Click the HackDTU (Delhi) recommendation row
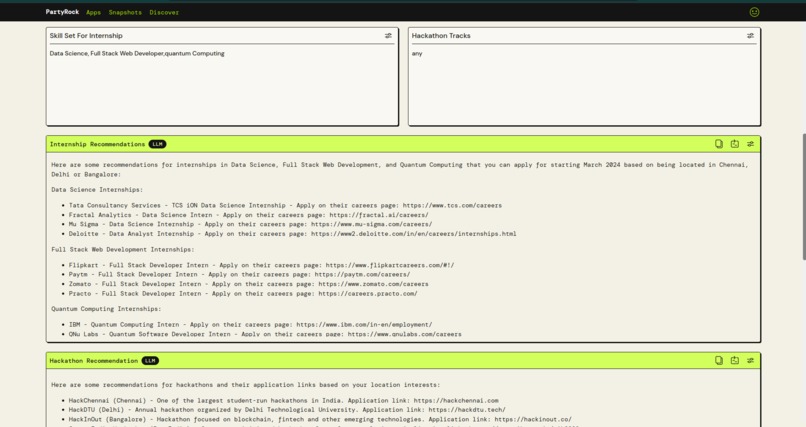 coord(287,410)
